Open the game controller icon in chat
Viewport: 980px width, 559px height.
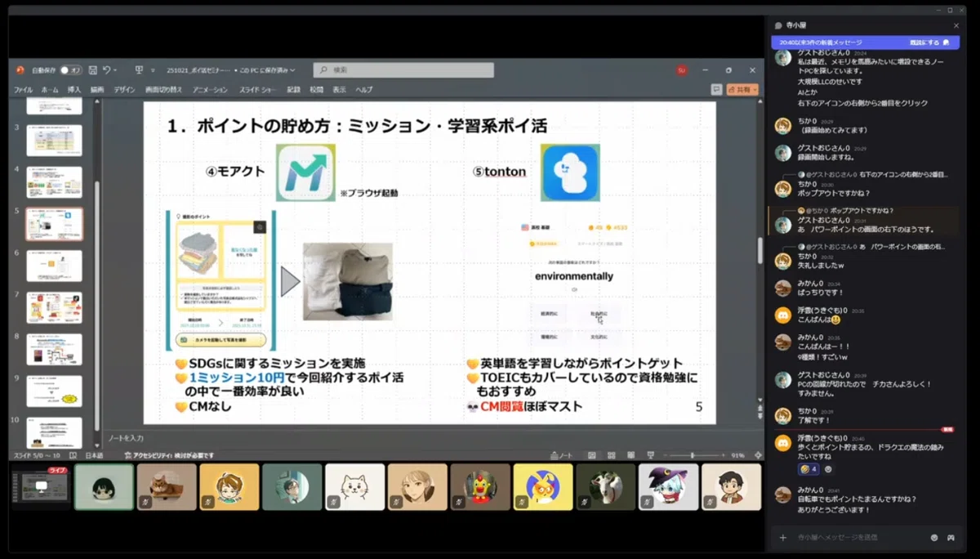pos(951,537)
